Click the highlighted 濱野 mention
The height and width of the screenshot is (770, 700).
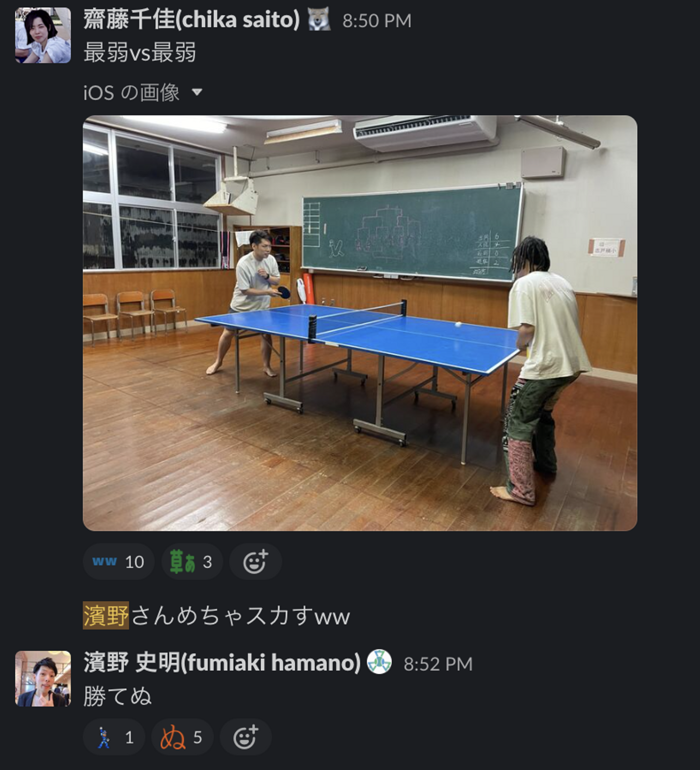106,615
